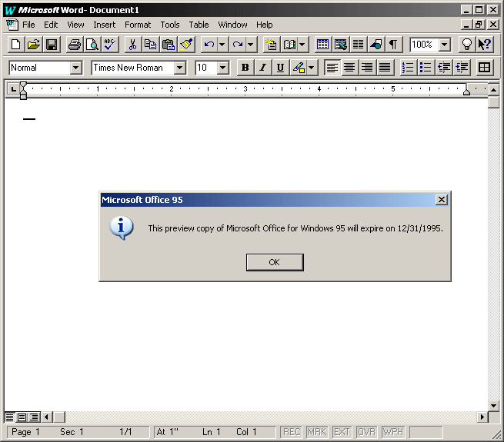504x442 pixels.
Task: Open the Format menu
Action: tap(138, 25)
